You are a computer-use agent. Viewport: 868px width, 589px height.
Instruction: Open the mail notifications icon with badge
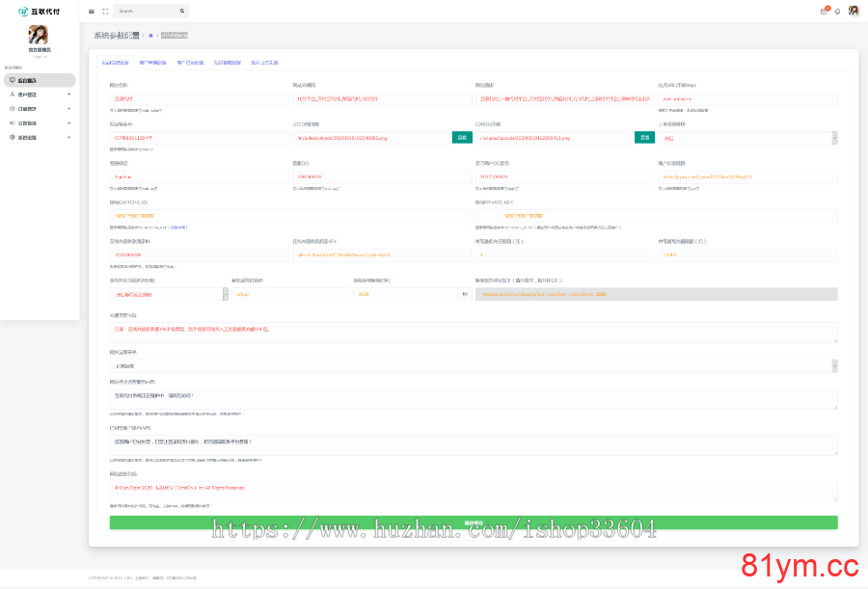pos(824,11)
